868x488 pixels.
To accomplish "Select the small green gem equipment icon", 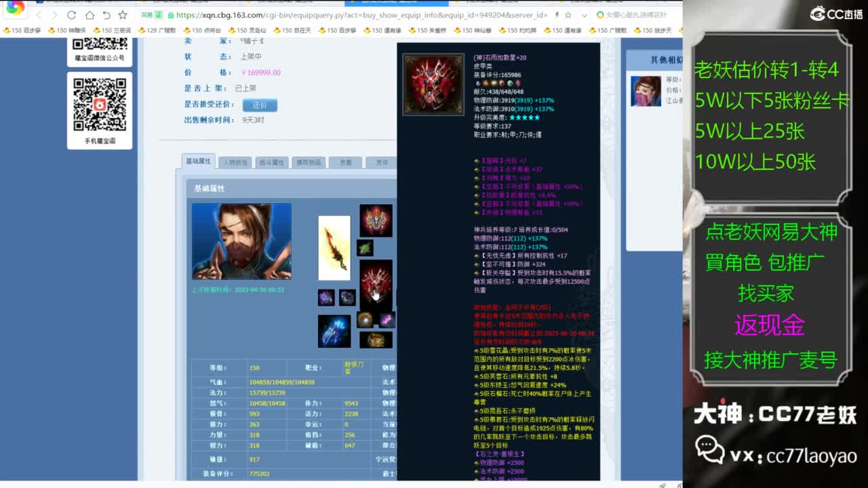I will [x=366, y=248].
